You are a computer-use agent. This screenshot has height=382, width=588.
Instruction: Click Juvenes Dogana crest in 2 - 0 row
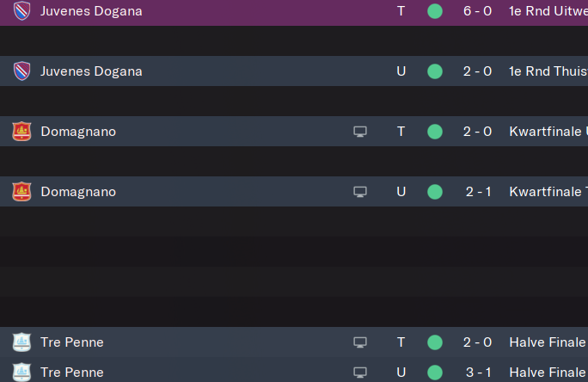[21, 71]
